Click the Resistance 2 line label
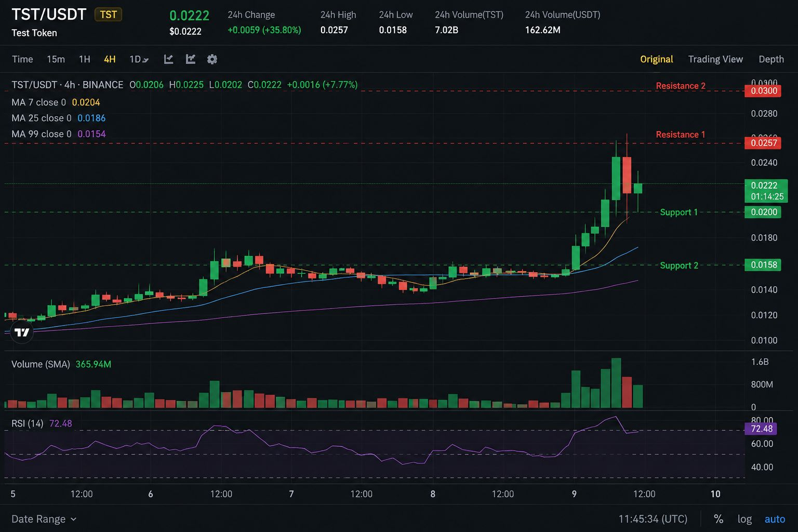The height and width of the screenshot is (532, 798). [681, 86]
